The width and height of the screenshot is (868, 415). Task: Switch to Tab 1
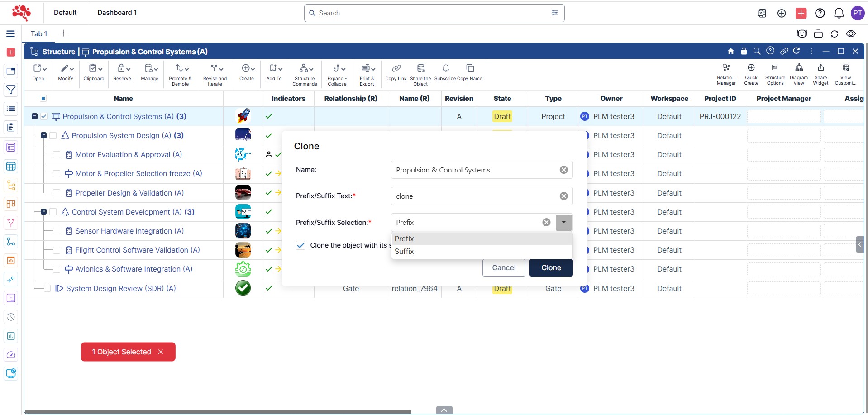(x=39, y=34)
